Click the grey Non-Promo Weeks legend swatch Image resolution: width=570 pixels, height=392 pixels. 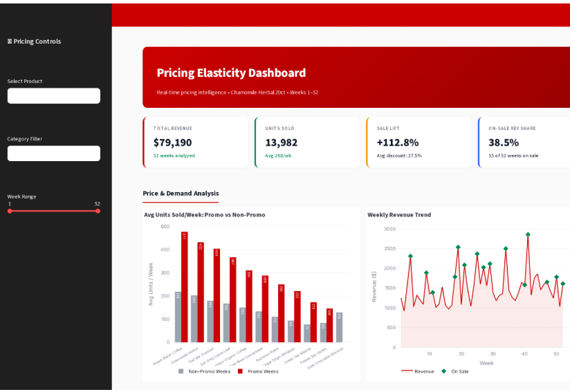(x=181, y=371)
